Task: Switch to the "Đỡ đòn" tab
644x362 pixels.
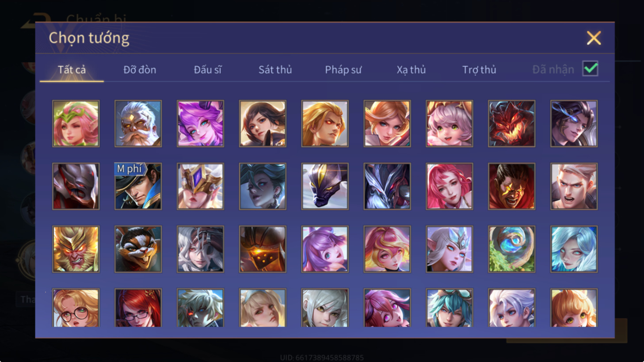Action: coord(140,69)
